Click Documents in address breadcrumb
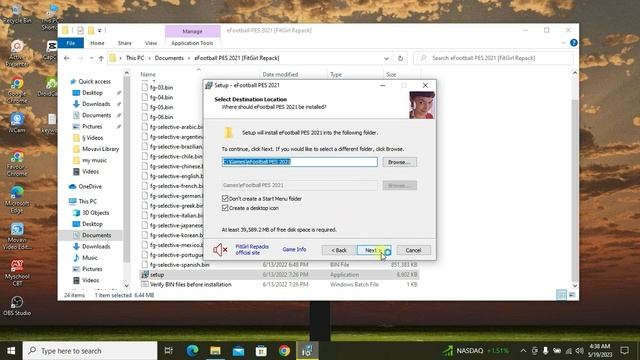The image size is (640, 360). [x=169, y=58]
